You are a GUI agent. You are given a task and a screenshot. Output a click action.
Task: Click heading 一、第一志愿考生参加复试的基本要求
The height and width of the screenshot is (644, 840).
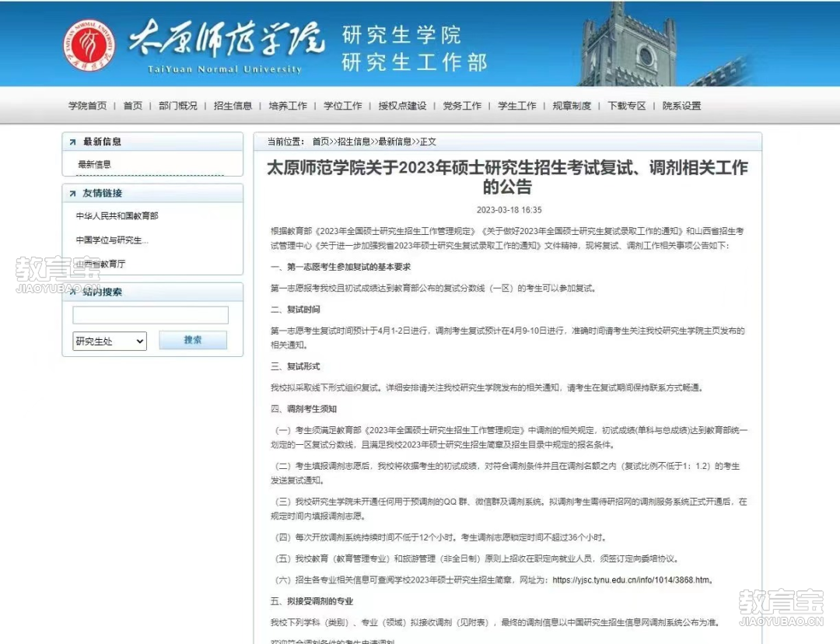tap(341, 267)
